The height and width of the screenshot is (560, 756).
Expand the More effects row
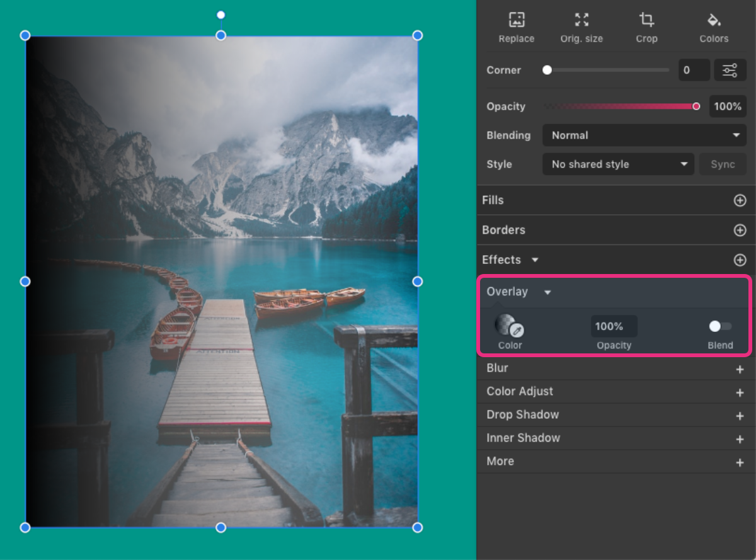(x=740, y=462)
